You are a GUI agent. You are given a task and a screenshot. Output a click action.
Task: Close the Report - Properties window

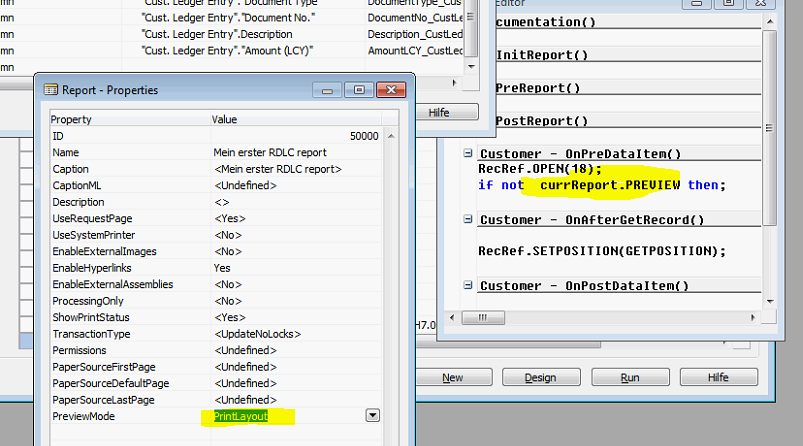389,90
